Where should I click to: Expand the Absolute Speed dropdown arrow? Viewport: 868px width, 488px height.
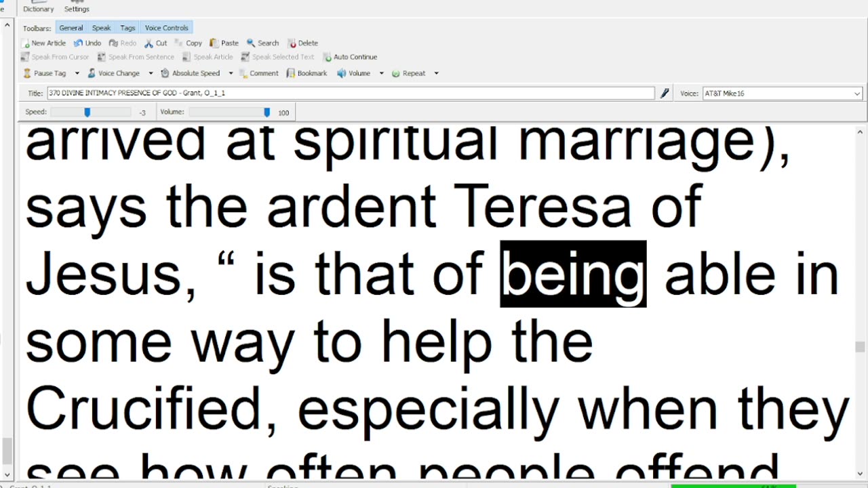(231, 73)
